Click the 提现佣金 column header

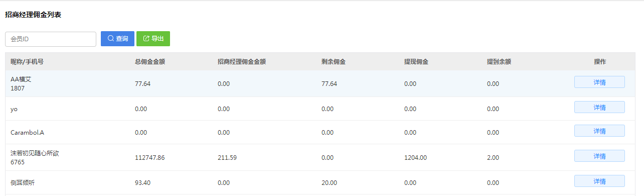pyautogui.click(x=416, y=62)
